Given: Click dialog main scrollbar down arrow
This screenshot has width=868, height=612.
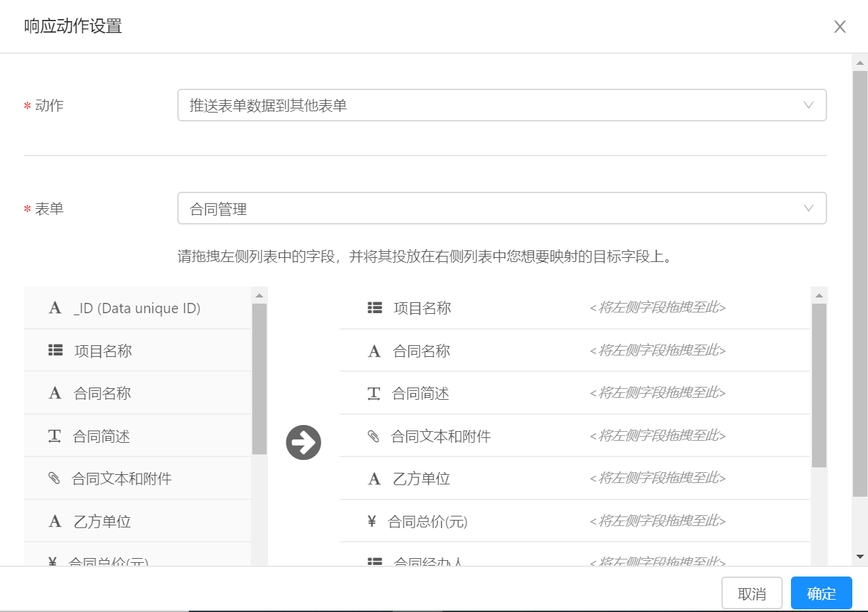Looking at the screenshot, I should click(860, 557).
